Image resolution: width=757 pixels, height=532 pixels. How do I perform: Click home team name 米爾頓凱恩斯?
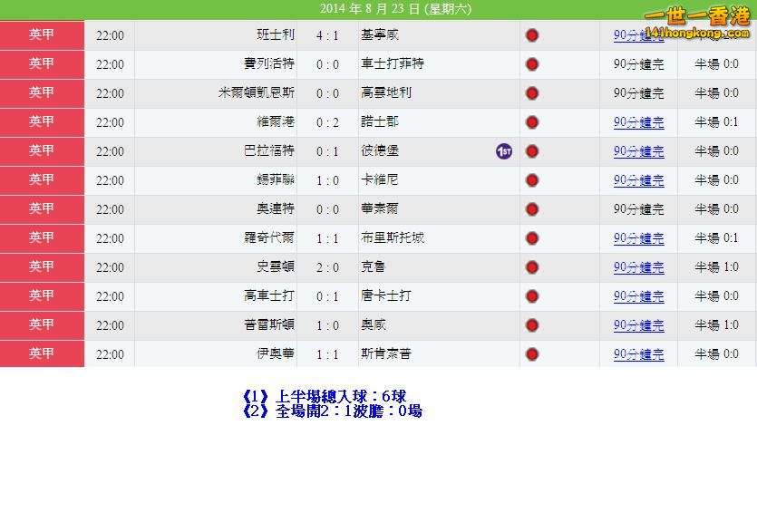tap(257, 92)
